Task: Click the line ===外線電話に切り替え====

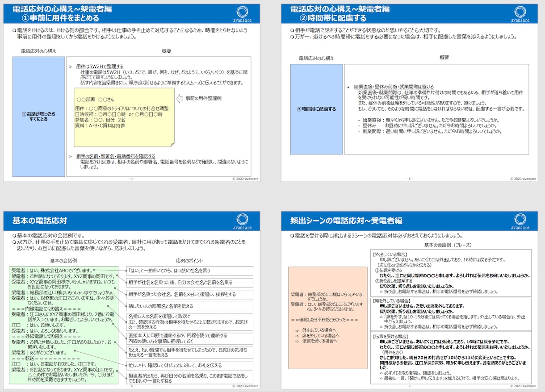Action: click(x=46, y=336)
